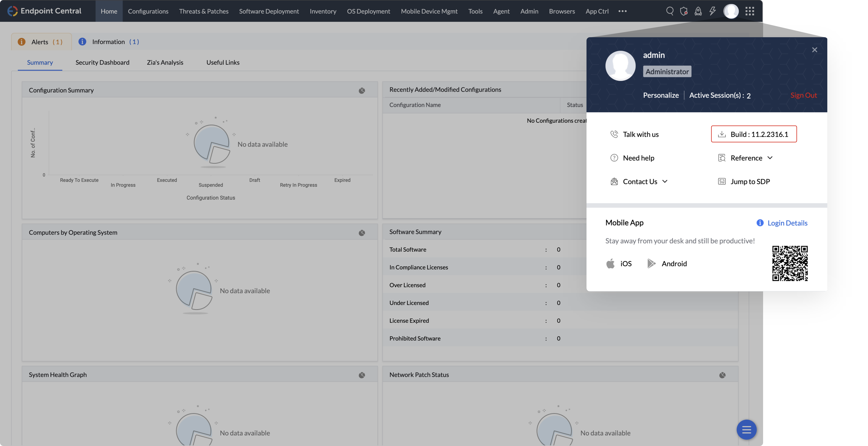Toggle Configuration Summary chart view icon
Image resolution: width=868 pixels, height=446 pixels.
362,91
